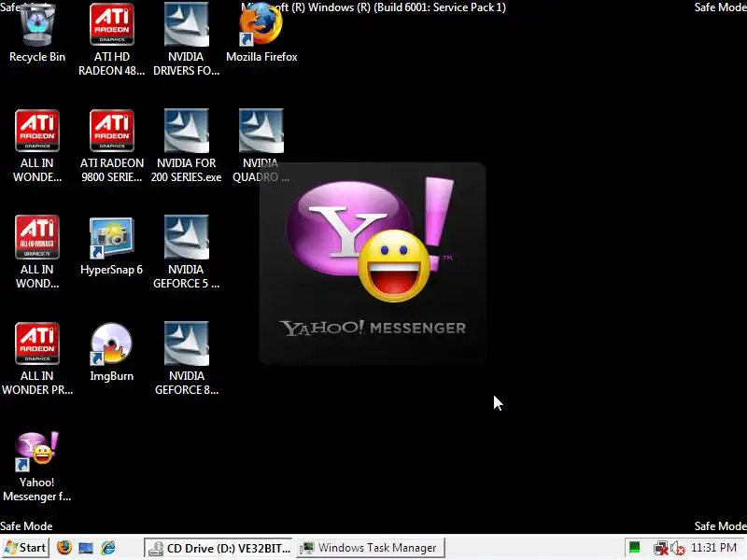
Task: Select ALL IN WONDE... ATI icon
Action: (37, 146)
